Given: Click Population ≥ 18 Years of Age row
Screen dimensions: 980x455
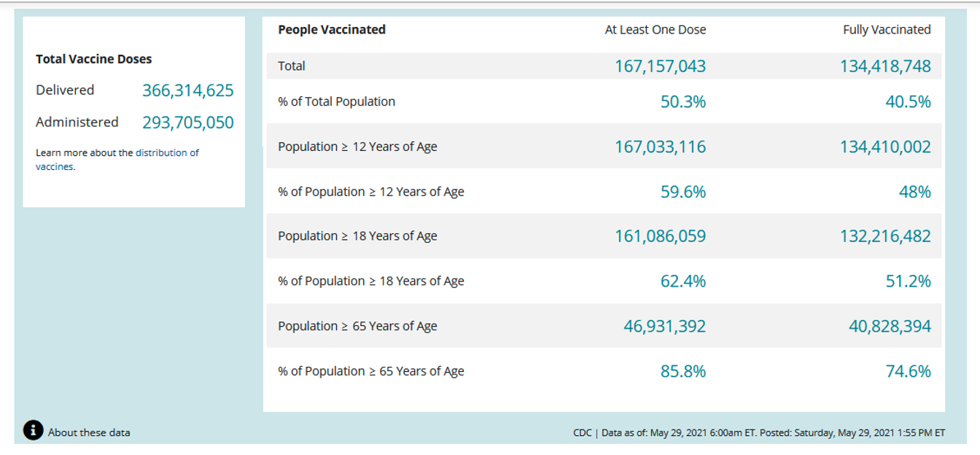Looking at the screenshot, I should point(357,236).
